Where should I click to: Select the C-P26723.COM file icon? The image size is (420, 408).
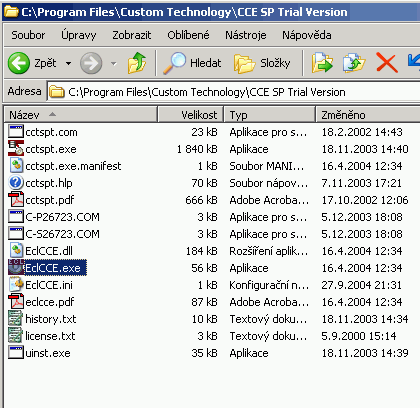coord(16,217)
